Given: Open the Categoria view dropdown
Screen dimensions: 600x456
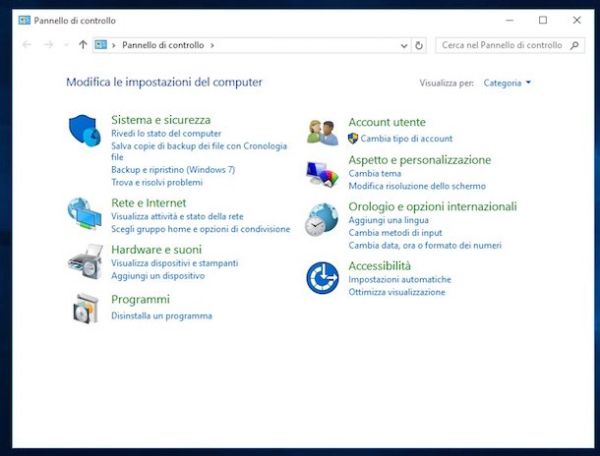Looking at the screenshot, I should point(507,83).
